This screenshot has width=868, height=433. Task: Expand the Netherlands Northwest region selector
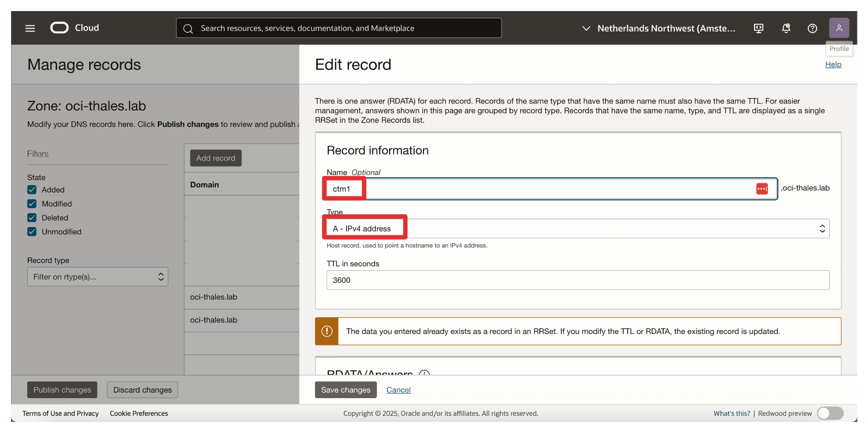tap(659, 28)
